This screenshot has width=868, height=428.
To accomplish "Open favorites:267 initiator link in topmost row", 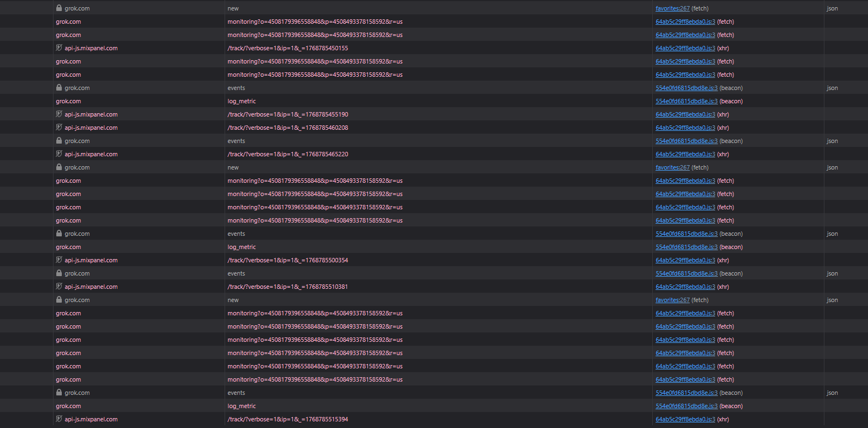I will coord(672,8).
